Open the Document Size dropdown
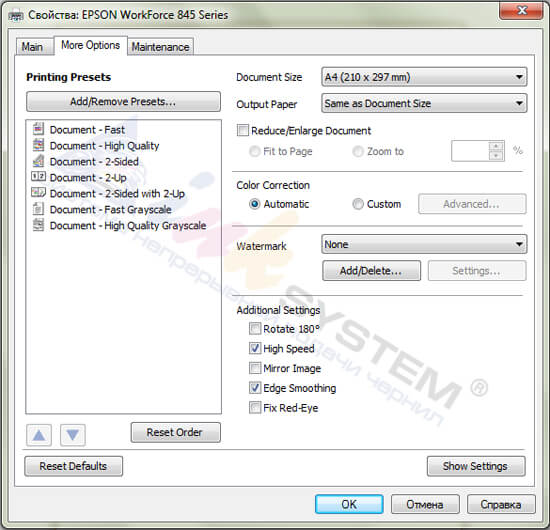 (x=424, y=77)
